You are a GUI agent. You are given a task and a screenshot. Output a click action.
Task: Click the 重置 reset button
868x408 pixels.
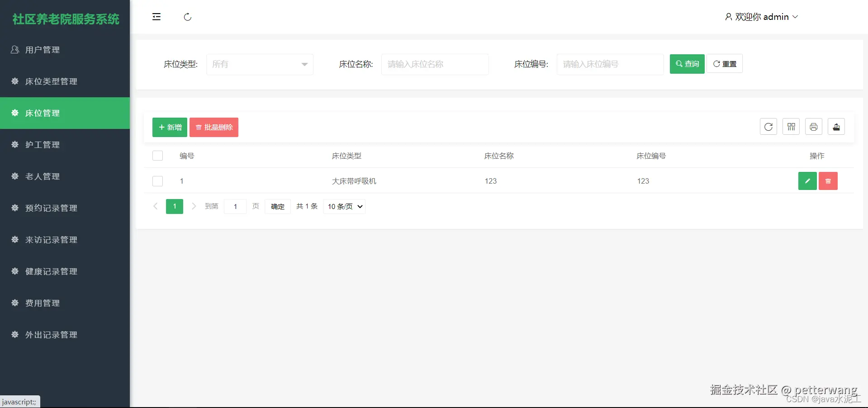tap(724, 64)
